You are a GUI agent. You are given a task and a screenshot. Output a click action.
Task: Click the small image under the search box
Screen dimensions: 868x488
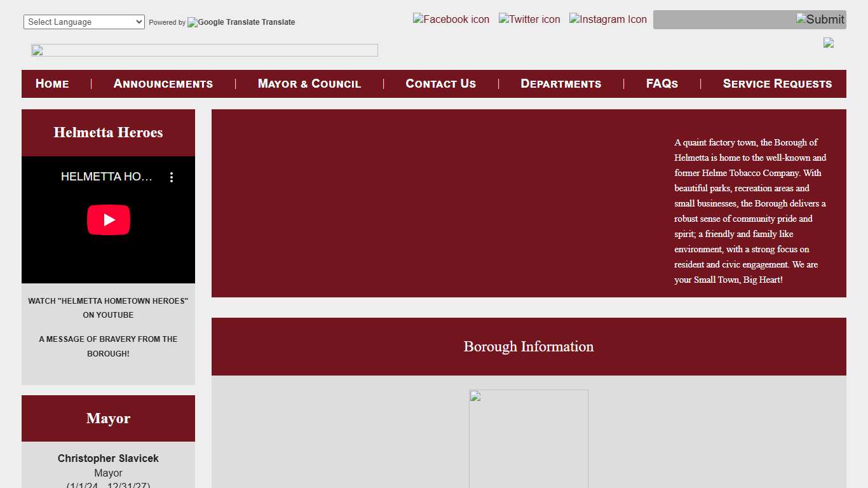pyautogui.click(x=829, y=43)
